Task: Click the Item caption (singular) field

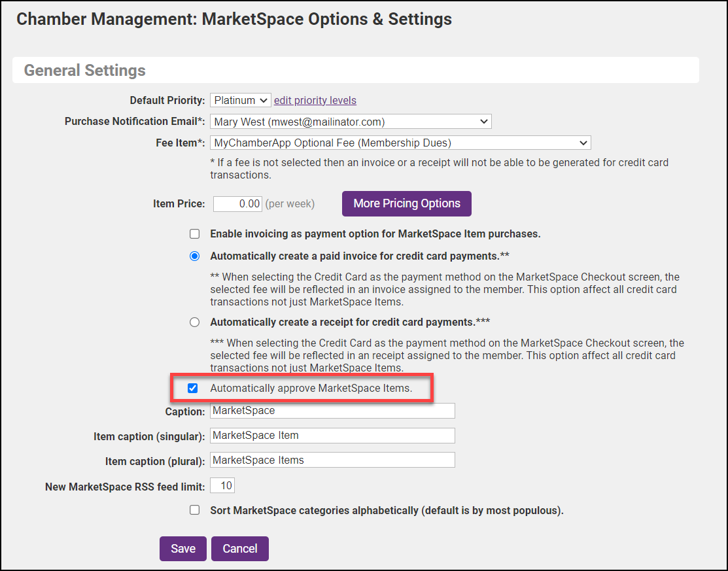Action: pyautogui.click(x=332, y=436)
